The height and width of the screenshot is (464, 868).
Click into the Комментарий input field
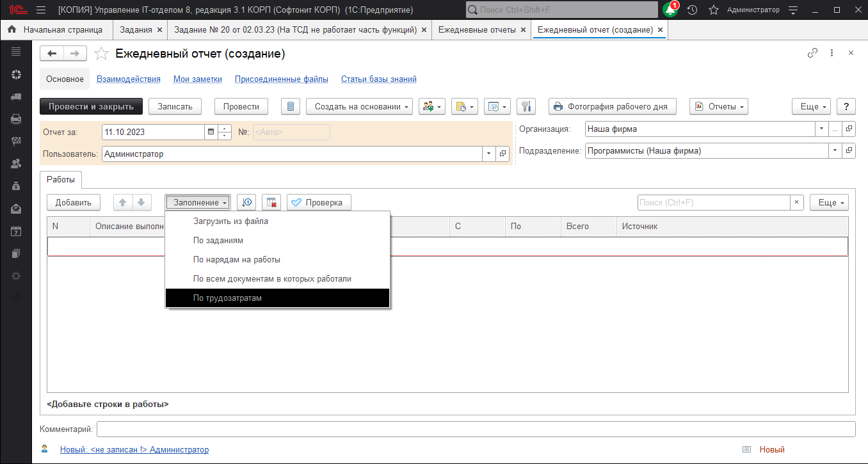(475, 429)
